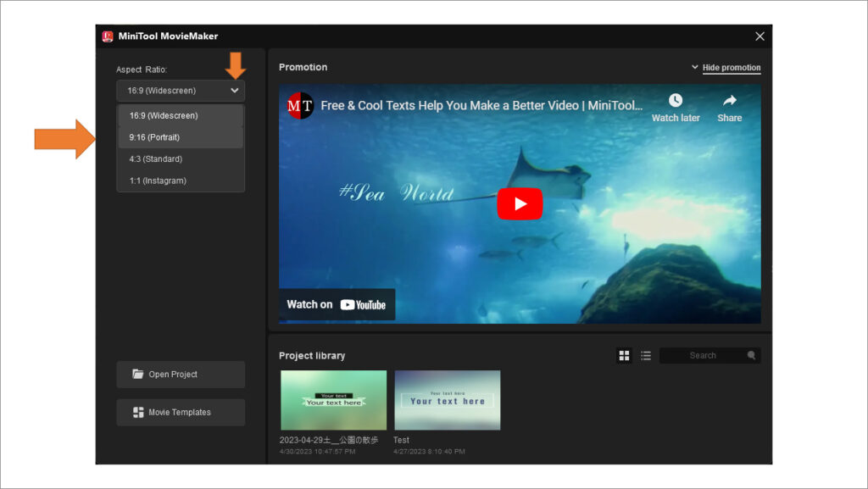Viewport: 868px width, 489px height.
Task: Click the Promotion section heading
Action: pyautogui.click(x=303, y=67)
